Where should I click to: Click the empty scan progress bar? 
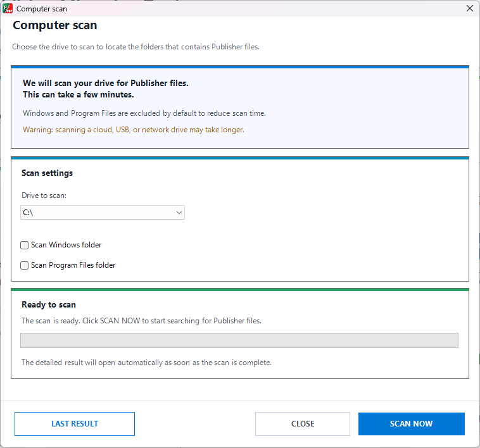[x=239, y=340]
